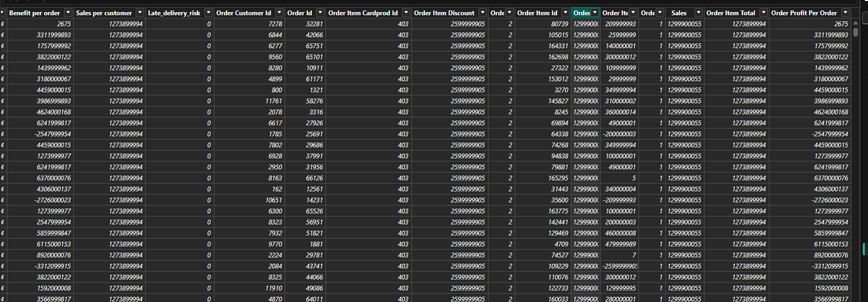Select the Sales column header

click(678, 13)
